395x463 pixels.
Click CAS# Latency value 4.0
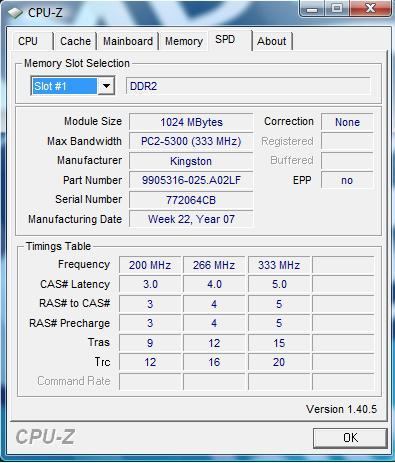tap(214, 284)
